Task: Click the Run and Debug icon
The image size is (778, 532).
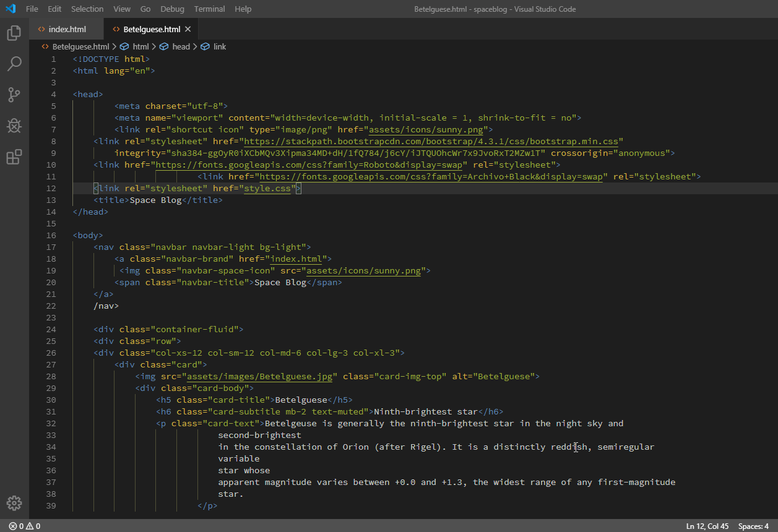Action: pyautogui.click(x=14, y=126)
